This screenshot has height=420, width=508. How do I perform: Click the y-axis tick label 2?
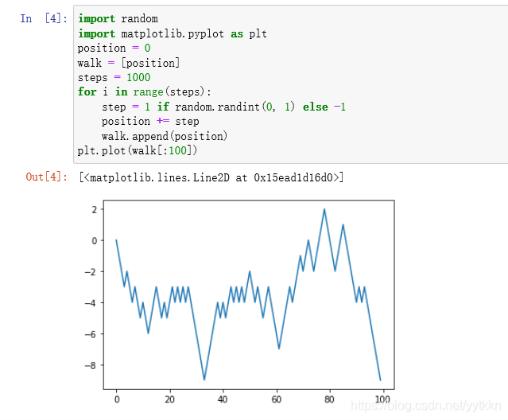[95, 210]
